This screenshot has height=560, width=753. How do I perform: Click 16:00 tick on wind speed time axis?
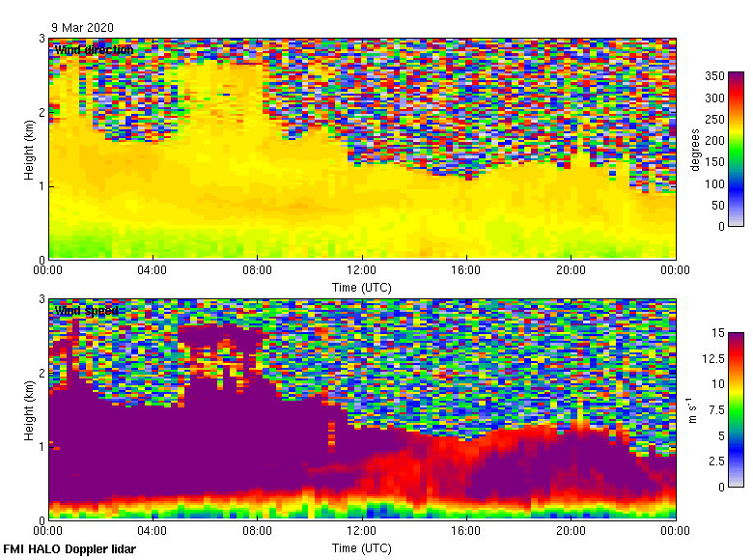click(x=466, y=531)
